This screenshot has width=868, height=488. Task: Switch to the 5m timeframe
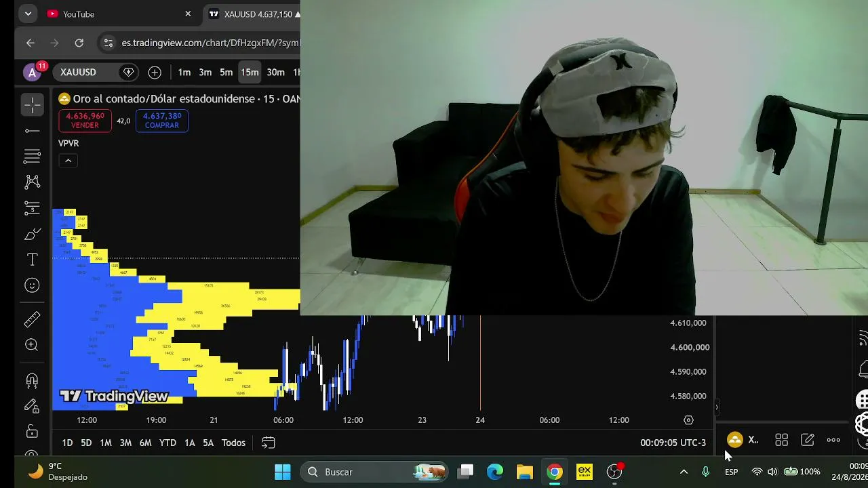[226, 73]
